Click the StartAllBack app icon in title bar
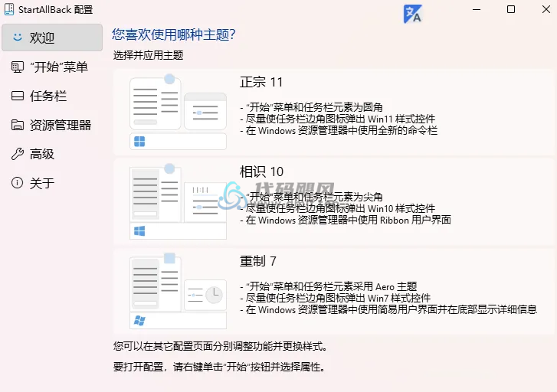The height and width of the screenshot is (392, 557). coord(9,10)
